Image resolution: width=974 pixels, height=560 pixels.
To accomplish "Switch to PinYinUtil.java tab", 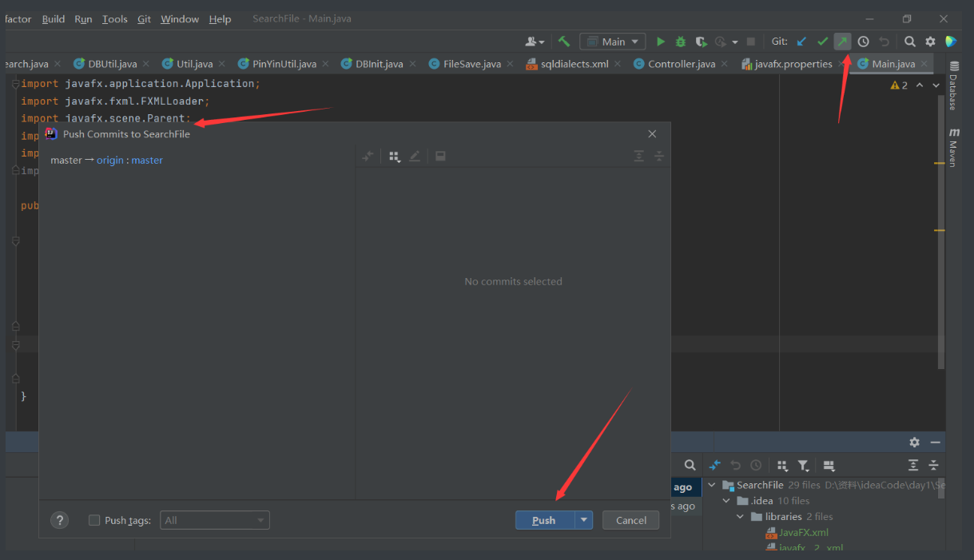I will (284, 64).
